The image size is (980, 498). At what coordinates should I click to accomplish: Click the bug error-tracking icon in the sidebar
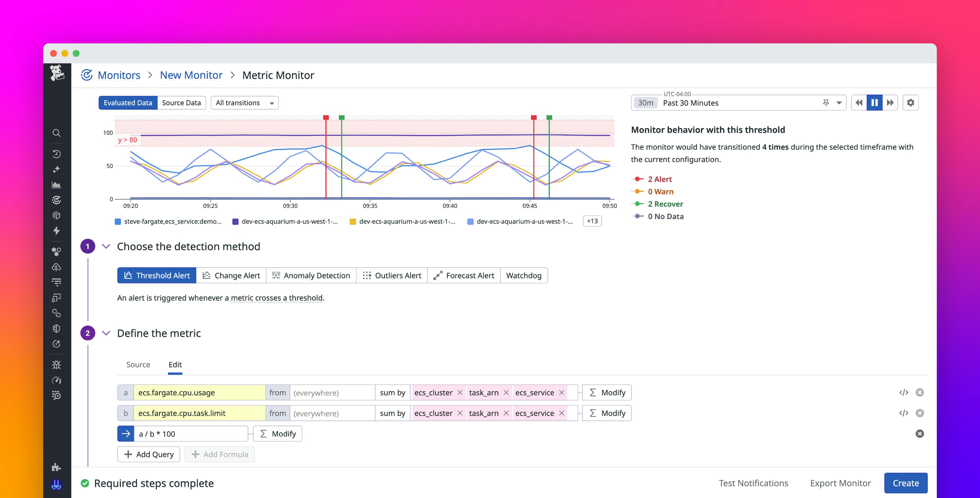(57, 364)
